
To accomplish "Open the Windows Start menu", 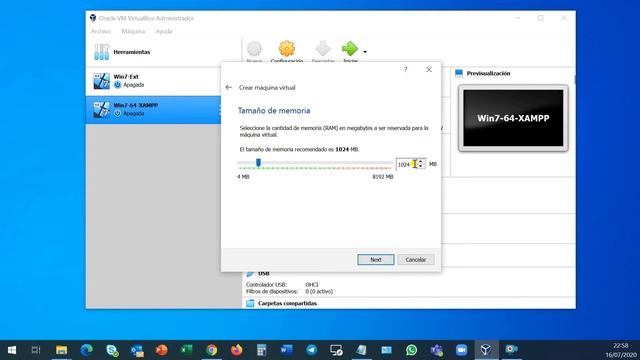I will [12, 350].
